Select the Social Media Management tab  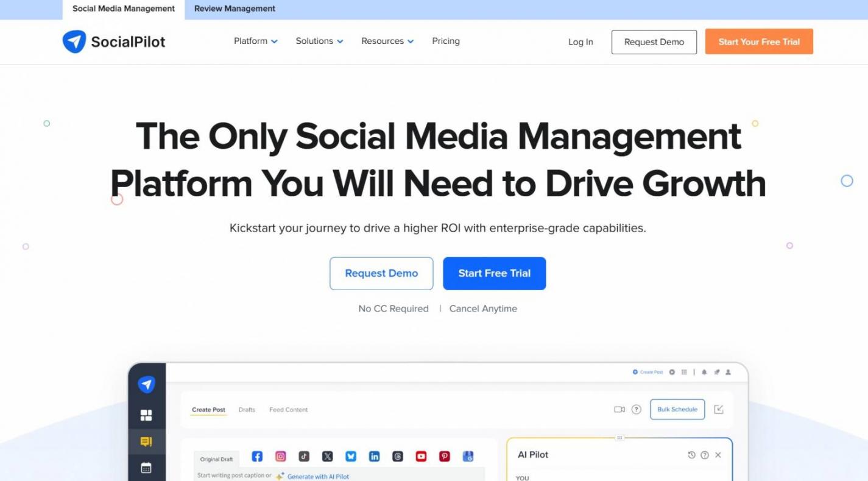click(x=124, y=9)
